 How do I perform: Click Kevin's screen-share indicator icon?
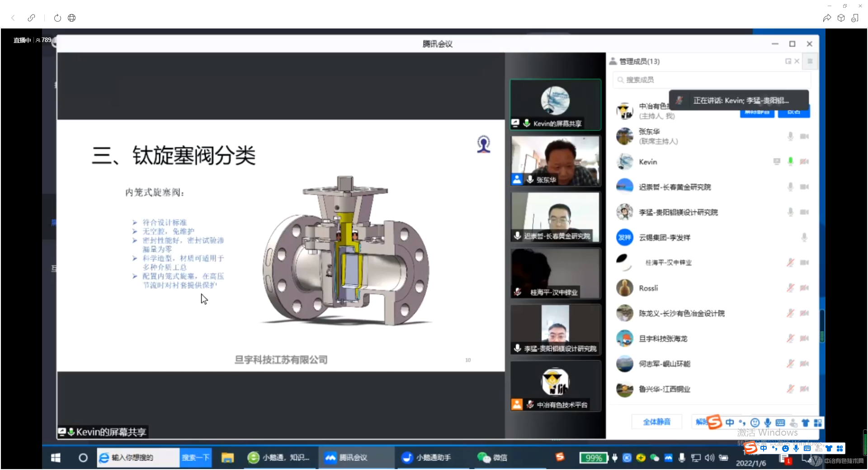777,161
